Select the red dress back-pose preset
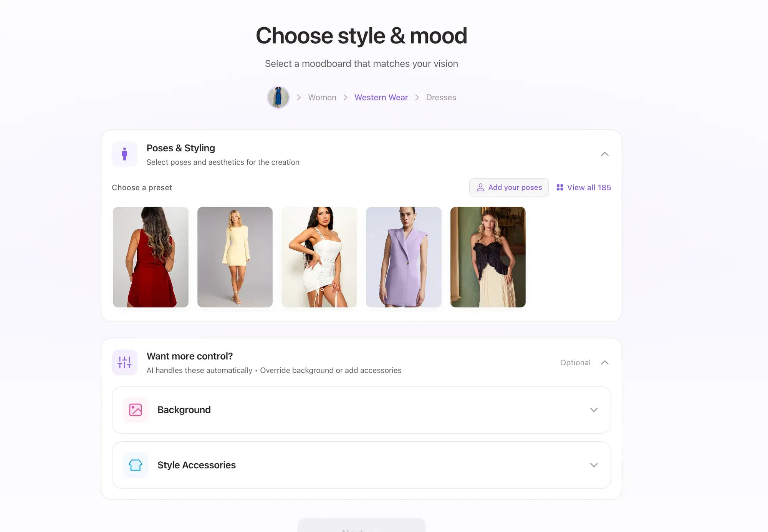768x532 pixels. pyautogui.click(x=151, y=257)
